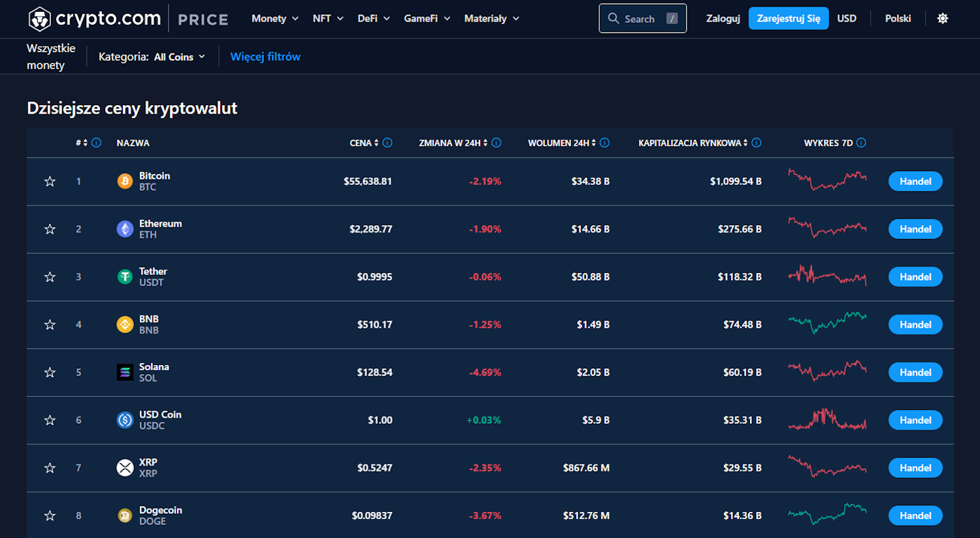Image resolution: width=980 pixels, height=538 pixels.
Task: Click the Zarejestruj Się button
Action: click(x=789, y=18)
